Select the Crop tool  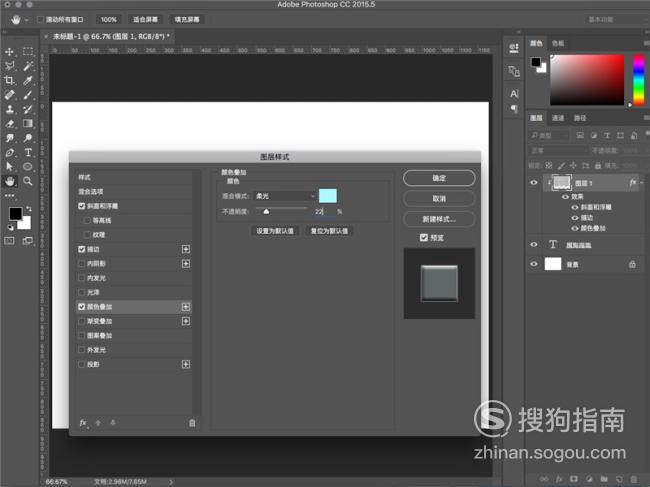point(9,80)
